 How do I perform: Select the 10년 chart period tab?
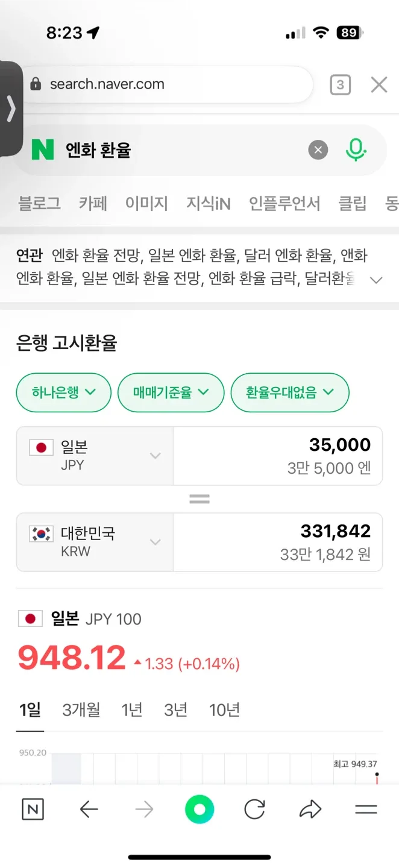click(x=224, y=710)
